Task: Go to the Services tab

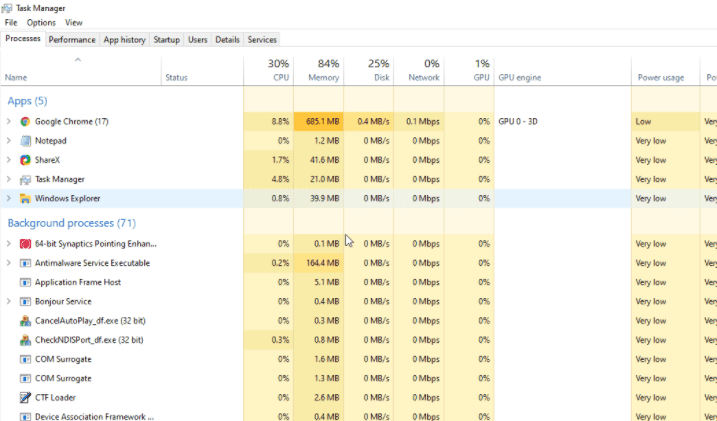Action: click(x=262, y=40)
